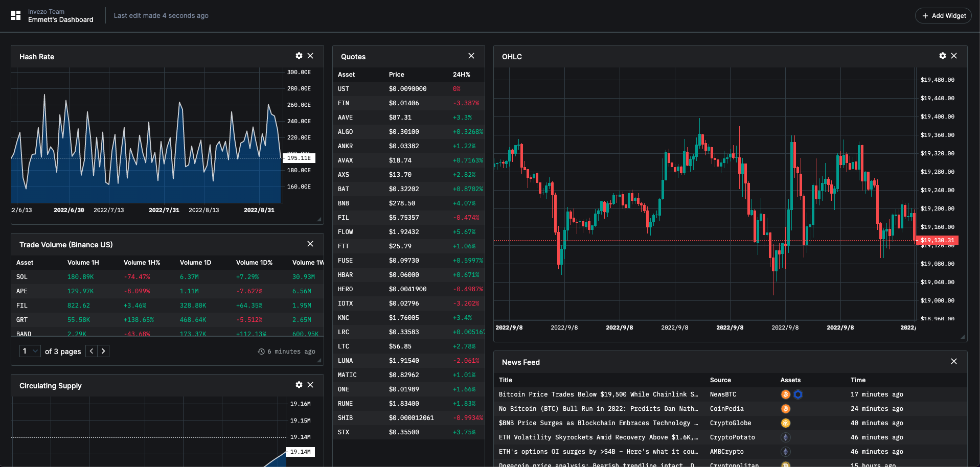This screenshot has height=467, width=980.
Task: Open the Hash Rate widget settings
Action: point(299,56)
